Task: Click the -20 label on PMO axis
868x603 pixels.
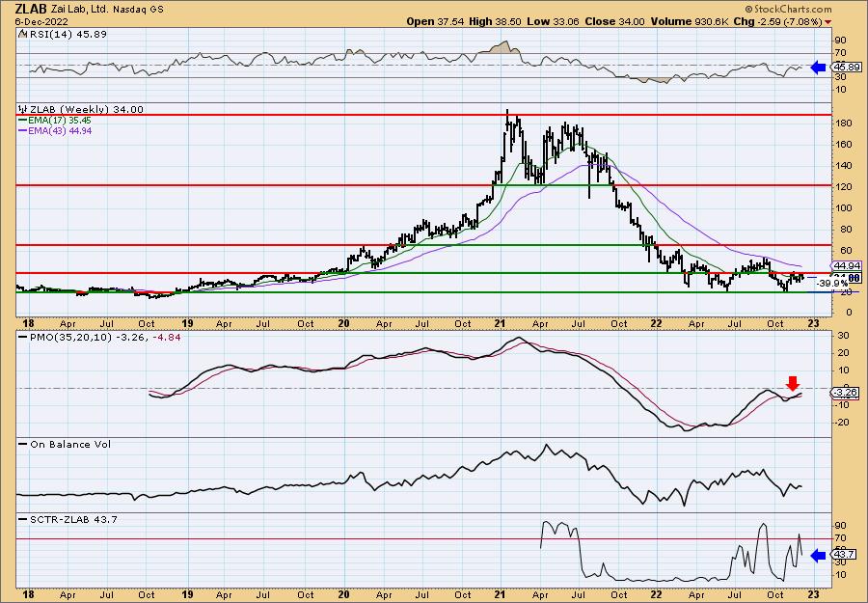Action: pyautogui.click(x=843, y=422)
